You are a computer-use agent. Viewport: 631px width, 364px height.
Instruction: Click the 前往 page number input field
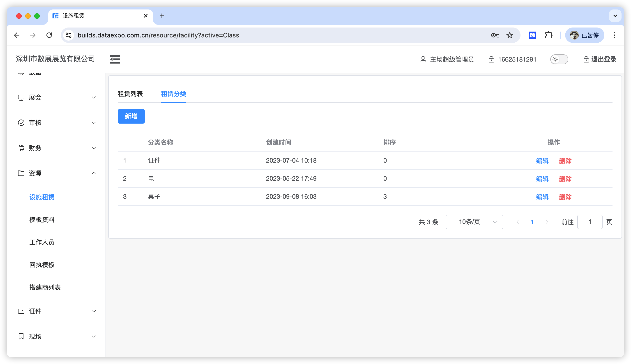(x=590, y=222)
